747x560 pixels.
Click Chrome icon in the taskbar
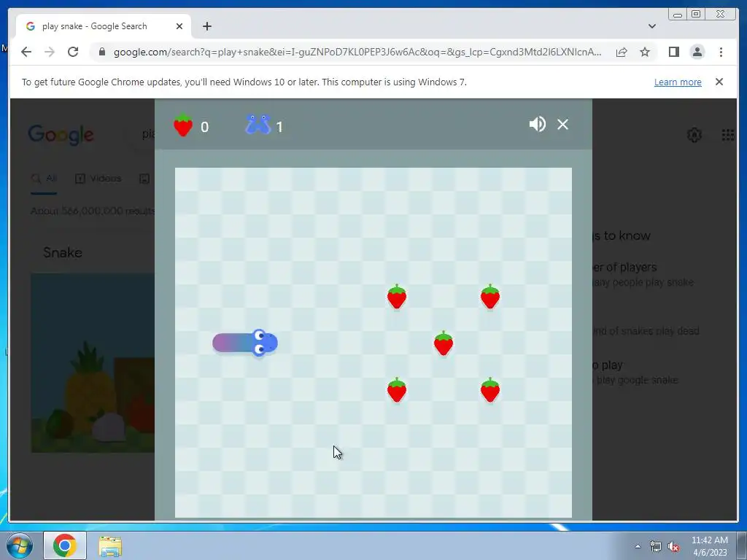coord(65,545)
